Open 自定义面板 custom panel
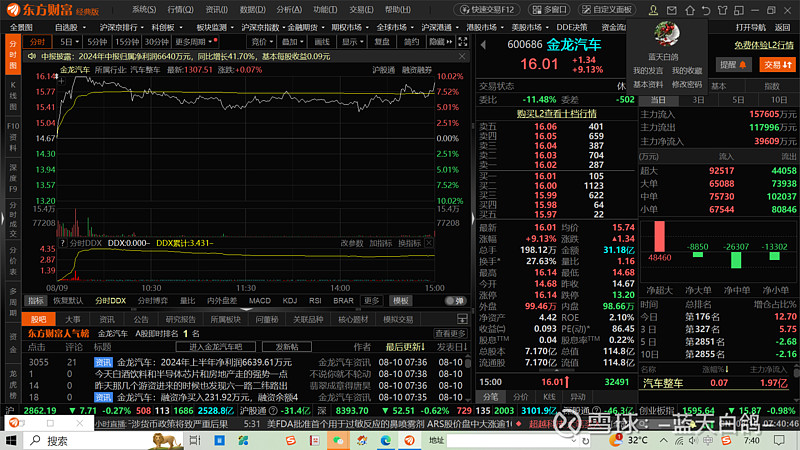Screen dimensions: 800x450 pyautogui.click(x=607, y=10)
